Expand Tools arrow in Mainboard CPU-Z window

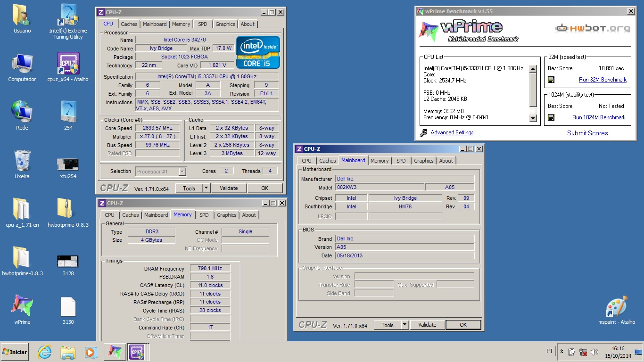(405, 325)
